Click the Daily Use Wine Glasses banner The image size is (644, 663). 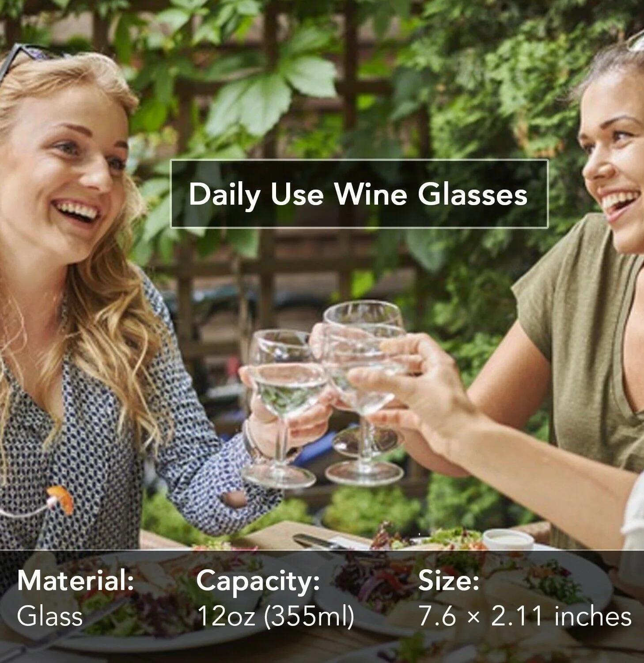[x=359, y=194]
